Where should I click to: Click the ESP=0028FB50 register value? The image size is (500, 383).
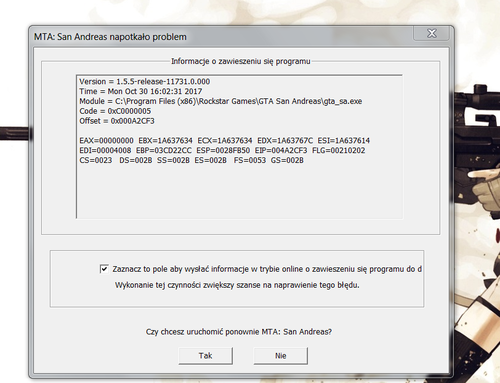[x=223, y=151]
